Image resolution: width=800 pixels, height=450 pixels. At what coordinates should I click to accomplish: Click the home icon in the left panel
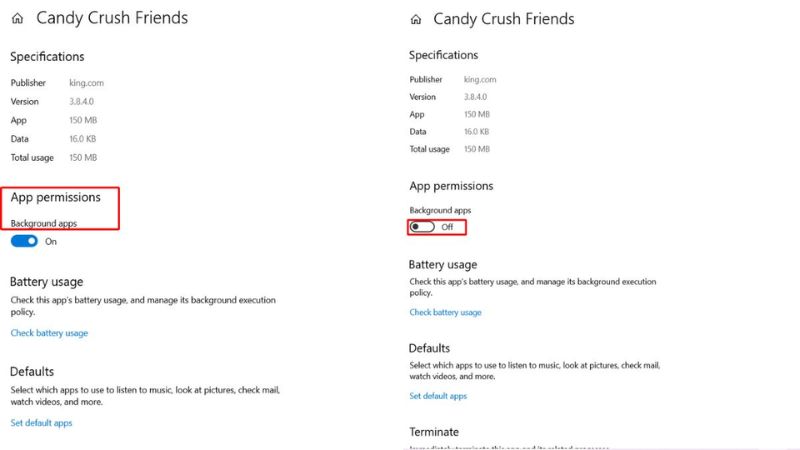17,18
